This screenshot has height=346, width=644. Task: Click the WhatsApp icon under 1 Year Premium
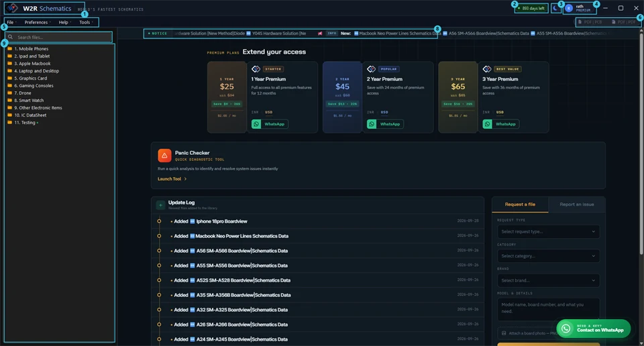click(x=256, y=124)
